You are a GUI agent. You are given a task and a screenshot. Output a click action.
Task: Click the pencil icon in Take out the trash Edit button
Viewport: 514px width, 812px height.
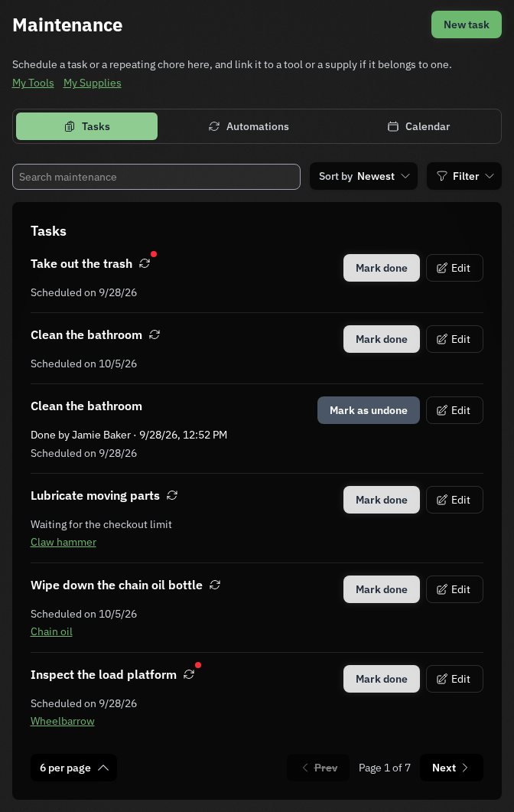tap(441, 268)
